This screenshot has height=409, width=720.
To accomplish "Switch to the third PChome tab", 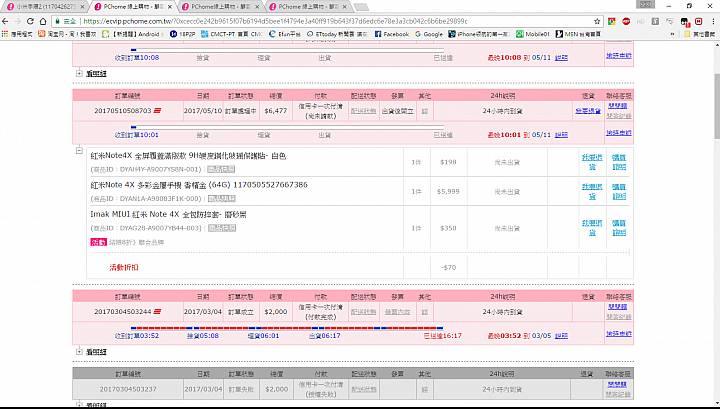I will point(310,6).
